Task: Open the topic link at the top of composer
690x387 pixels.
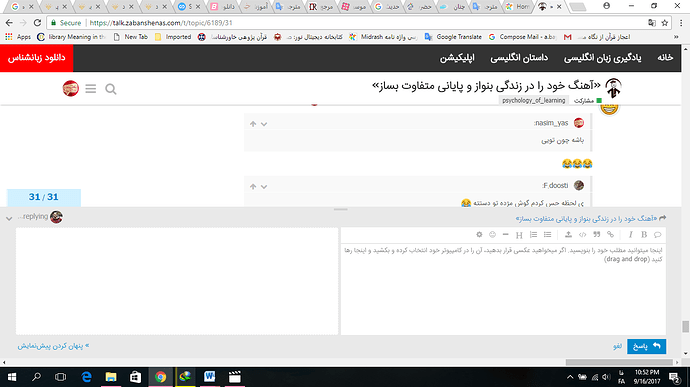Action: click(x=587, y=218)
